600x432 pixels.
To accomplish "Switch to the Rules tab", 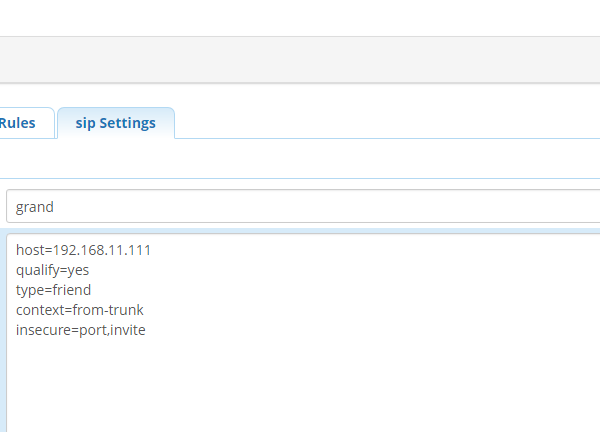I will click(19, 123).
